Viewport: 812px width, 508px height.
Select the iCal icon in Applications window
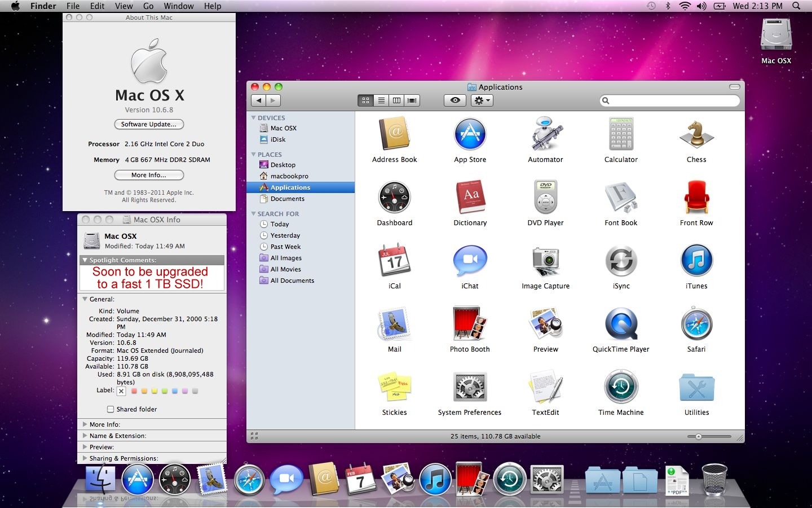click(x=394, y=260)
